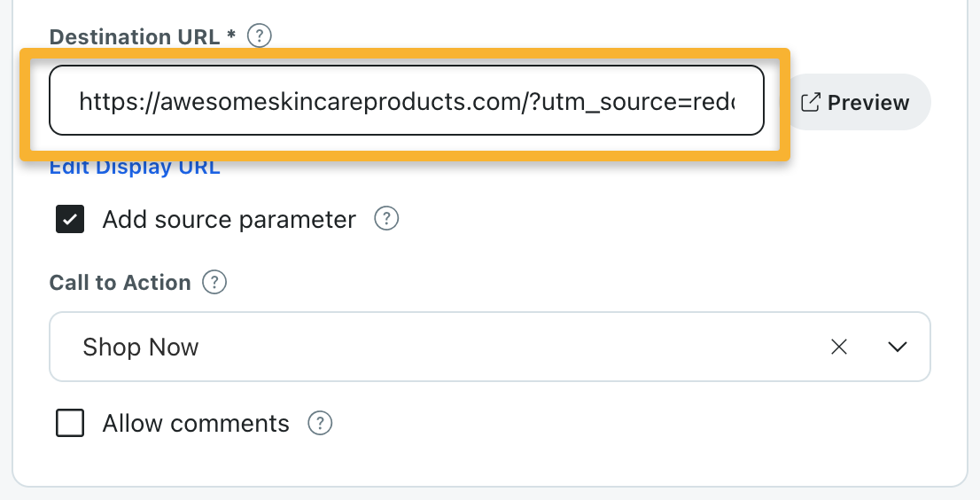
Task: Open help tooltip for Add source parameter
Action: 386,219
